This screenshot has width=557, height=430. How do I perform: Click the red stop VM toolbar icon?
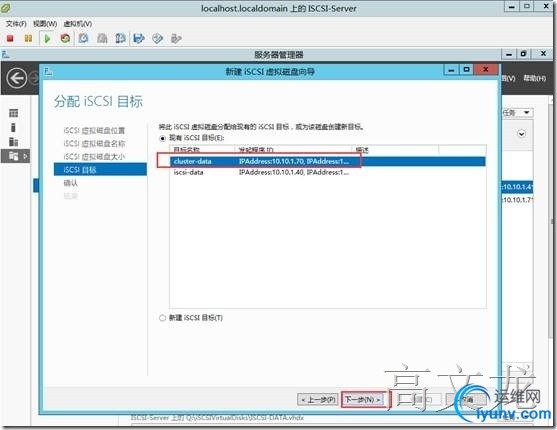click(10, 38)
